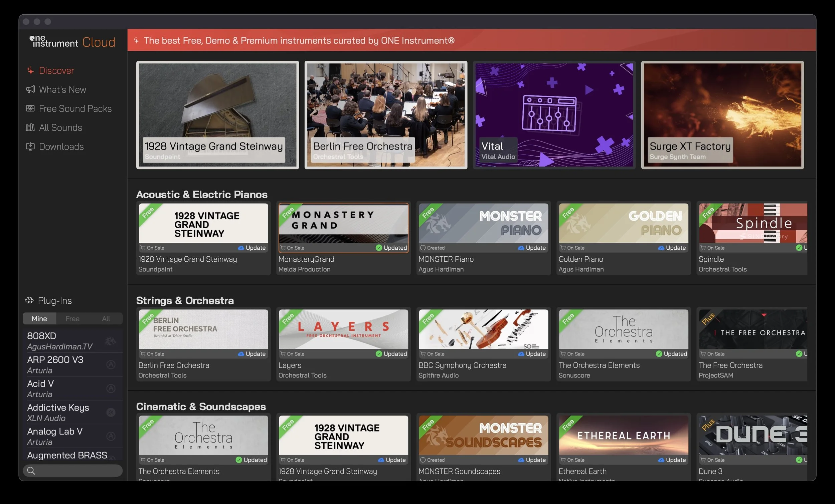Click the XLN logo beside Addictive Keys
Screen dimensions: 835x504
click(x=111, y=412)
